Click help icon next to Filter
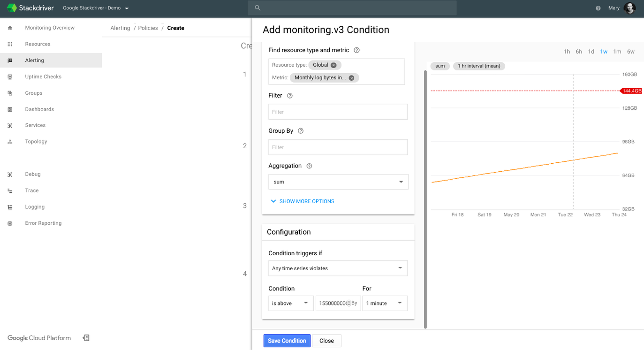 [x=289, y=96]
